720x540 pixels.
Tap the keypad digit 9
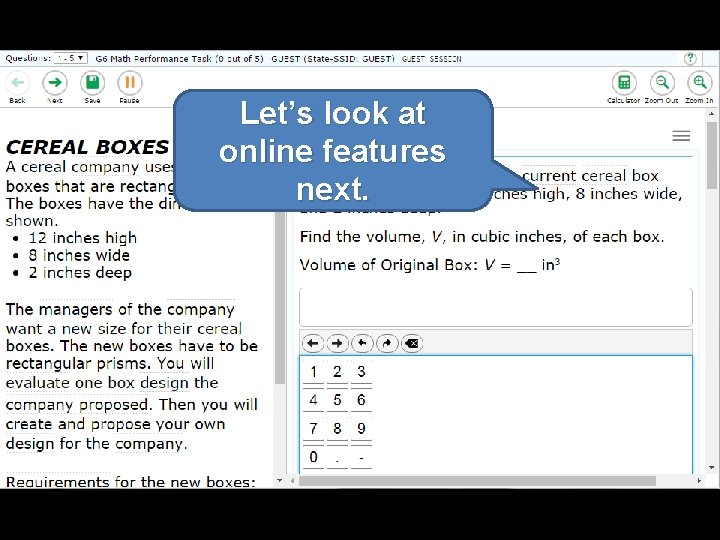tap(361, 428)
